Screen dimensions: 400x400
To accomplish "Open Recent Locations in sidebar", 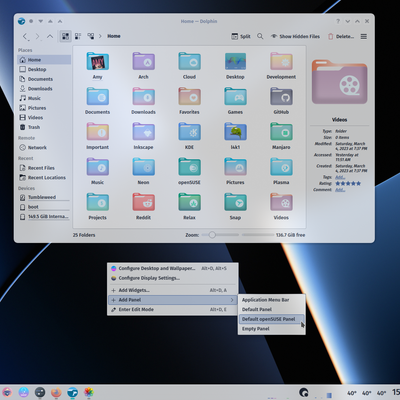I will [44, 178].
